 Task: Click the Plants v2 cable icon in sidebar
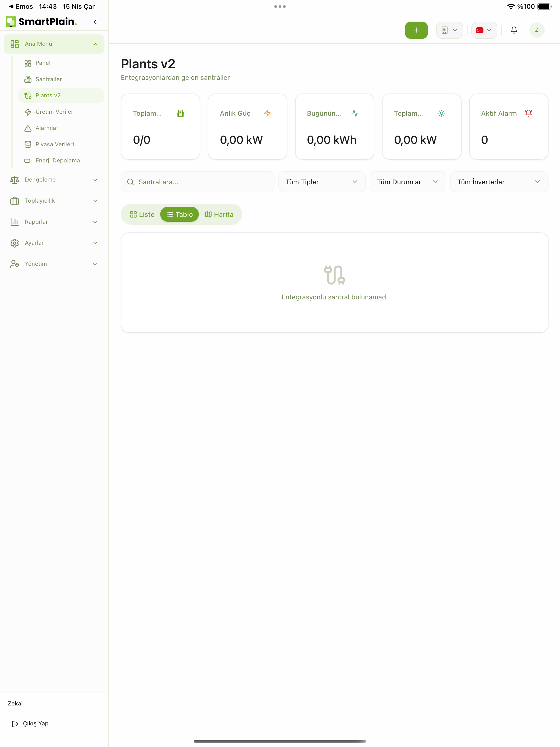coord(28,96)
